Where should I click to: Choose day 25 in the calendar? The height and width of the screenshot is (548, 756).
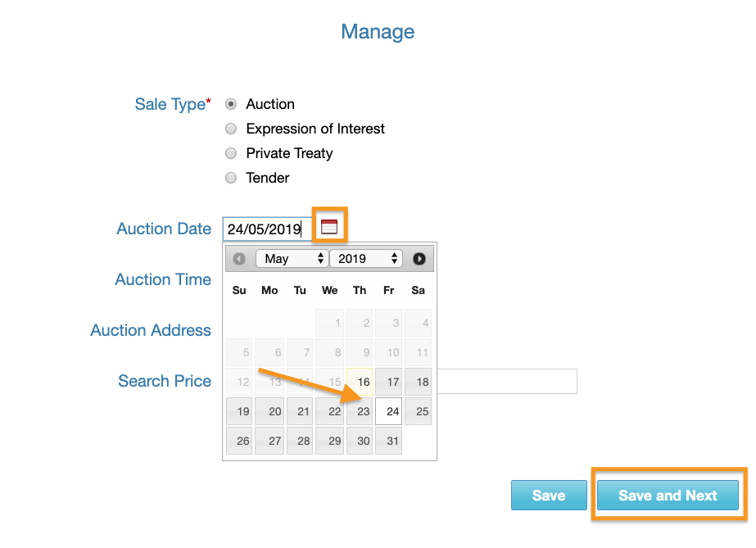(x=419, y=411)
